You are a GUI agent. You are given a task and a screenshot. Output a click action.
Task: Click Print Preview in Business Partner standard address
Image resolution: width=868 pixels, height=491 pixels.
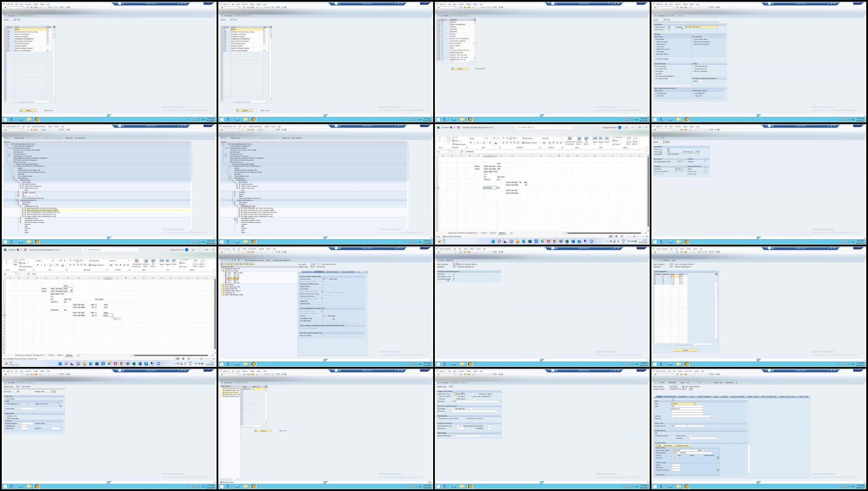coord(667,446)
